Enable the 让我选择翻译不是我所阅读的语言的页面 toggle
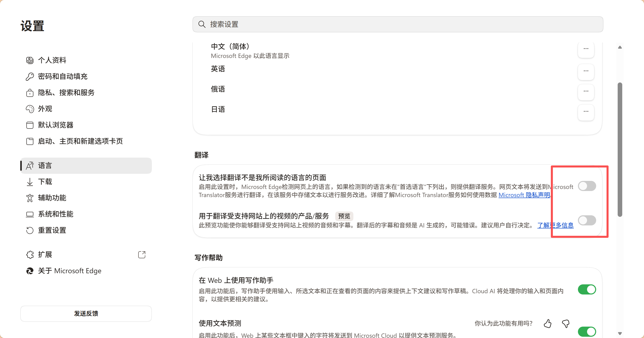Screen dimensions: 644x338 click(x=587, y=186)
